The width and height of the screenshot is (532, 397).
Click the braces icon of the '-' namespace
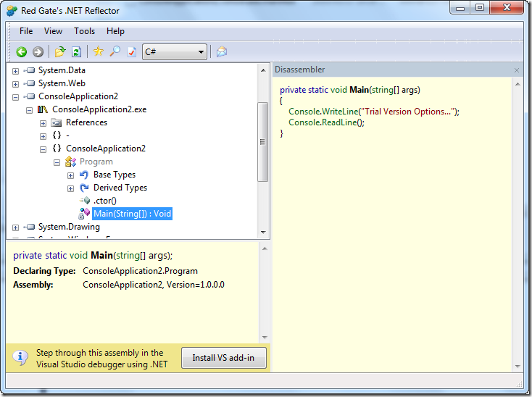pos(57,135)
